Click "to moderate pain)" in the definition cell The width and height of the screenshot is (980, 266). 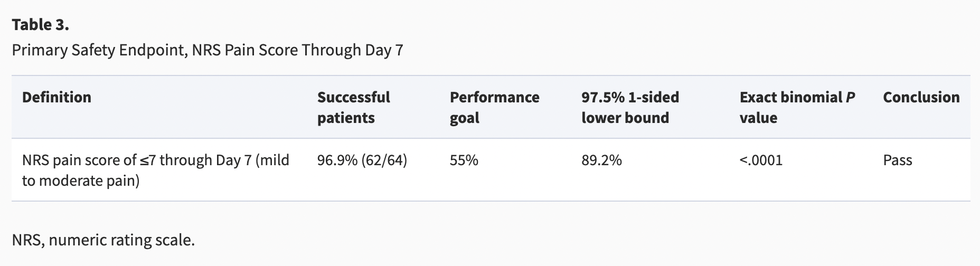point(80,180)
